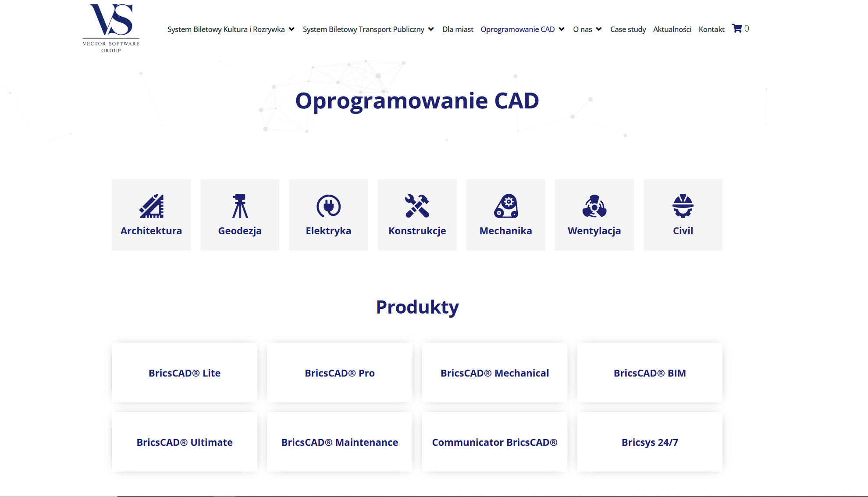Viewport: 868px width, 497px height.
Task: Open the BricsCAD® Pro product card
Action: pos(340,373)
